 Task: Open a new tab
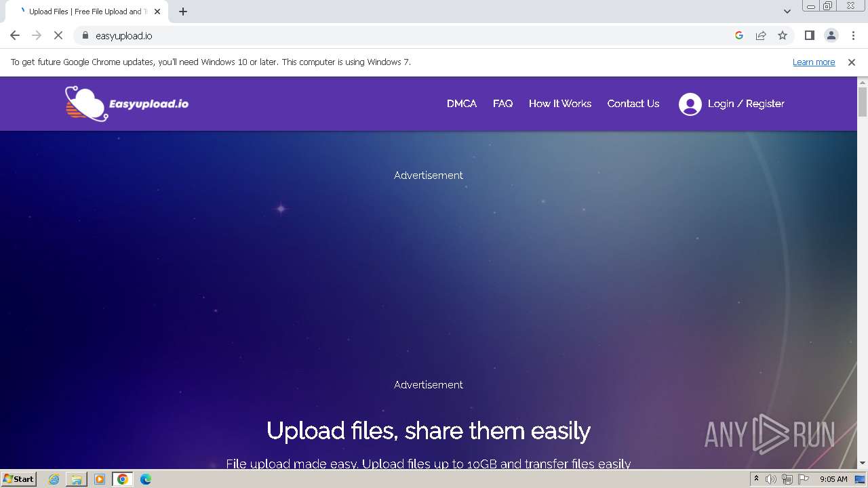(x=183, y=12)
